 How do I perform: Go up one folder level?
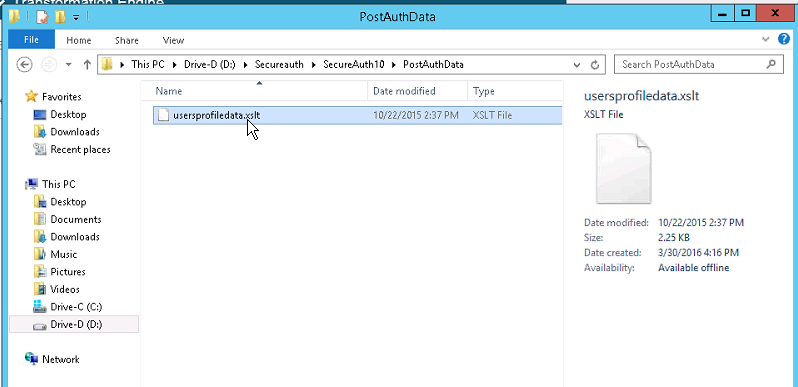[x=87, y=65]
